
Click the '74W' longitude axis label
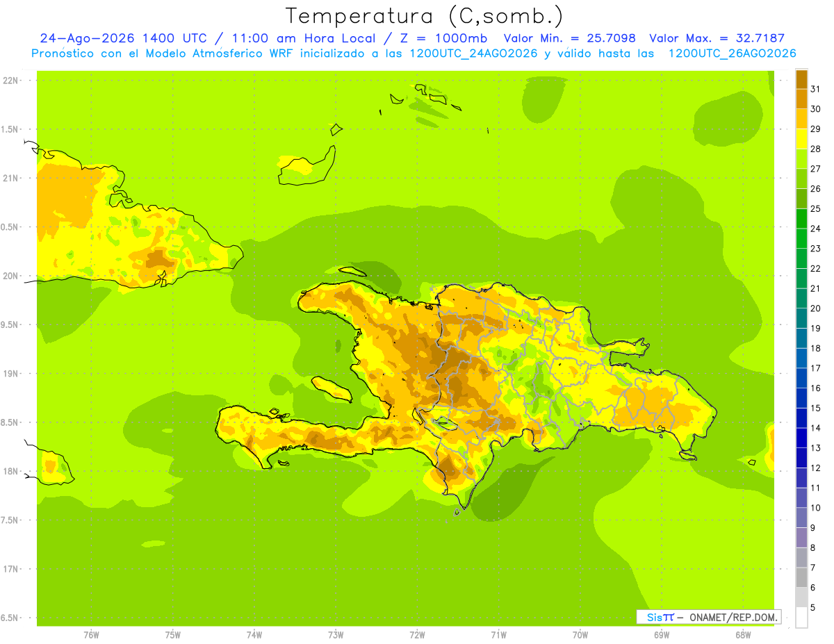[254, 635]
